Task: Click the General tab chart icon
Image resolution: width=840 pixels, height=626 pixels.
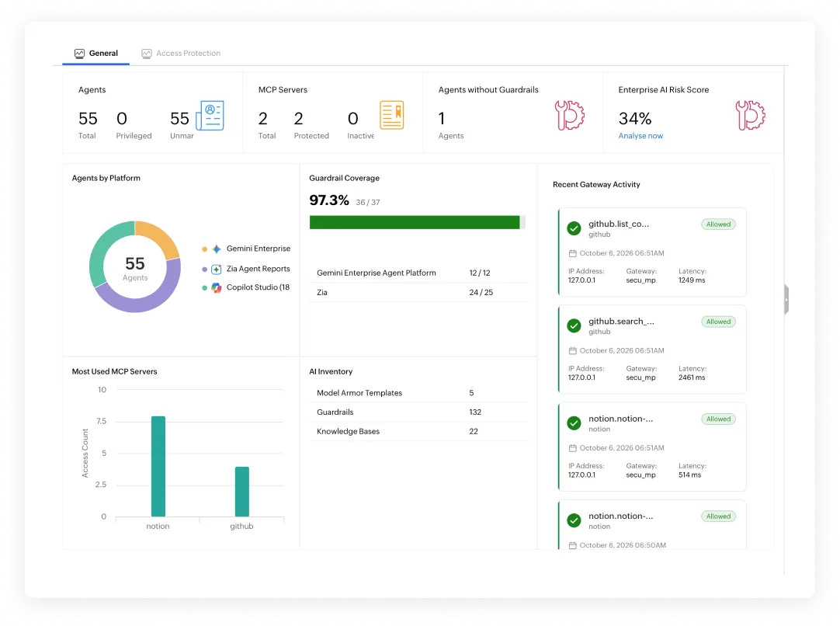Action: (x=79, y=53)
